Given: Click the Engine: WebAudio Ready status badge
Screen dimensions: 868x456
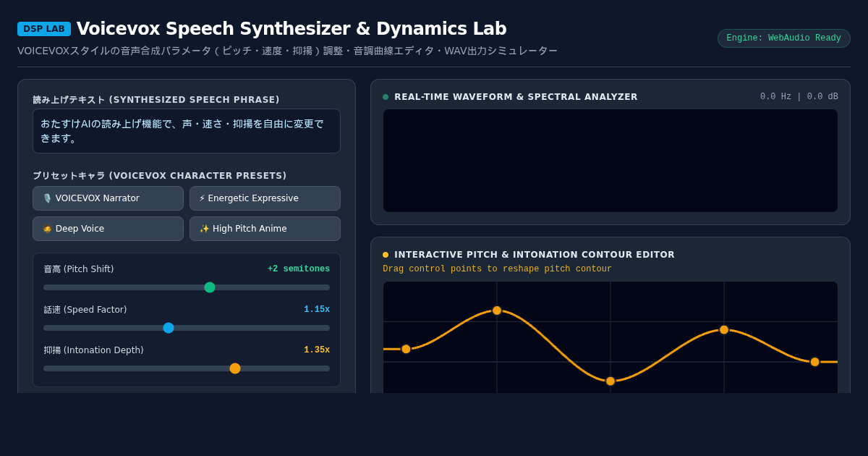Looking at the screenshot, I should [784, 38].
